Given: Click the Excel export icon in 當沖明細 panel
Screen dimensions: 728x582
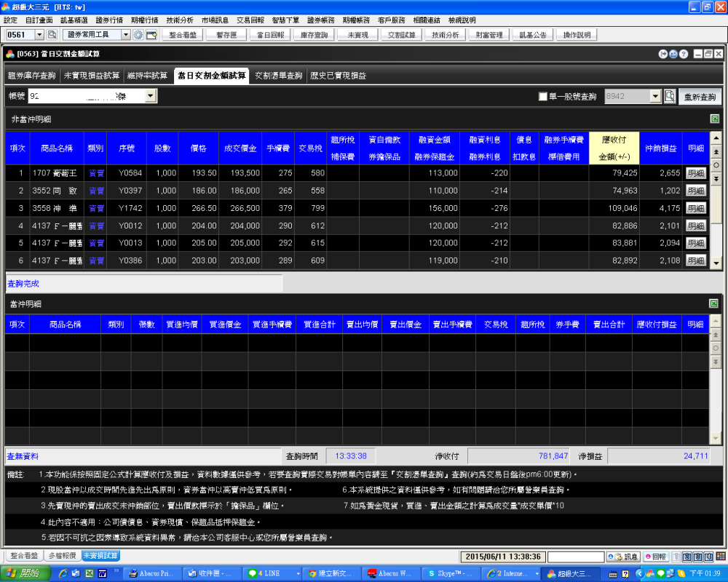Looking at the screenshot, I should click(x=715, y=303).
